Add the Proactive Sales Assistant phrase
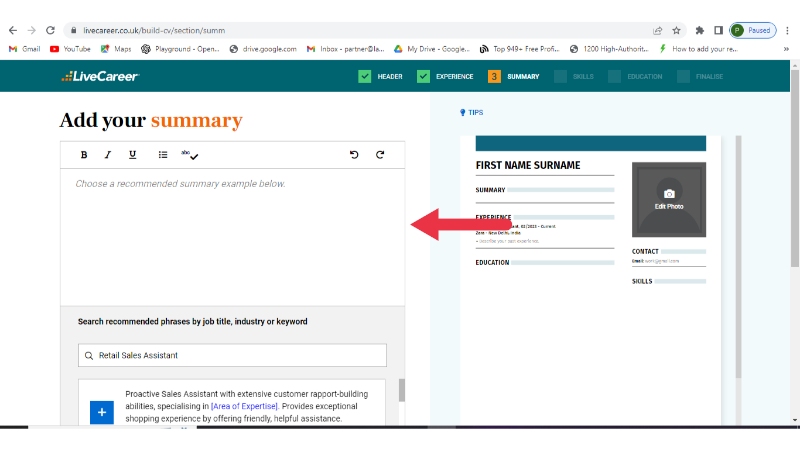Image resolution: width=800 pixels, height=449 pixels. (102, 411)
